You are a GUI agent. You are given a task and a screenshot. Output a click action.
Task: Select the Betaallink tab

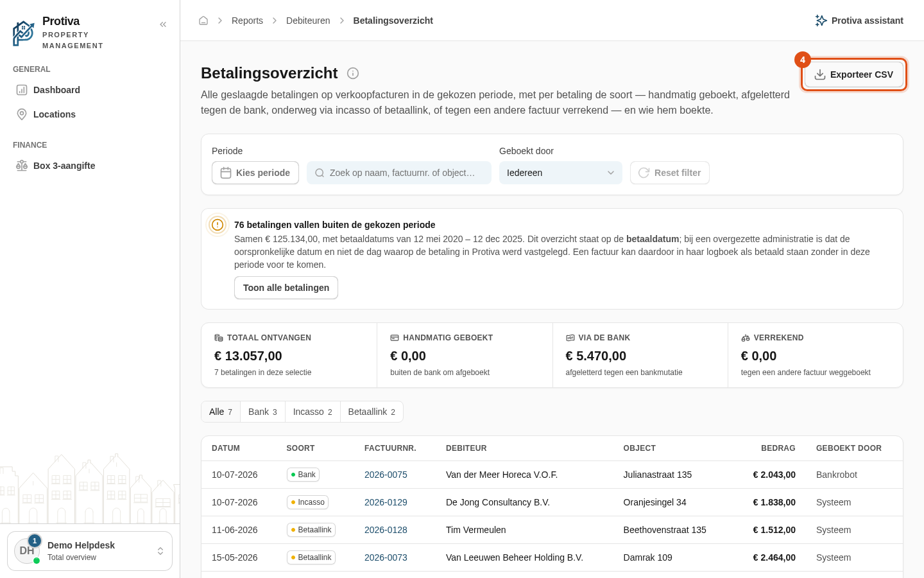(372, 412)
